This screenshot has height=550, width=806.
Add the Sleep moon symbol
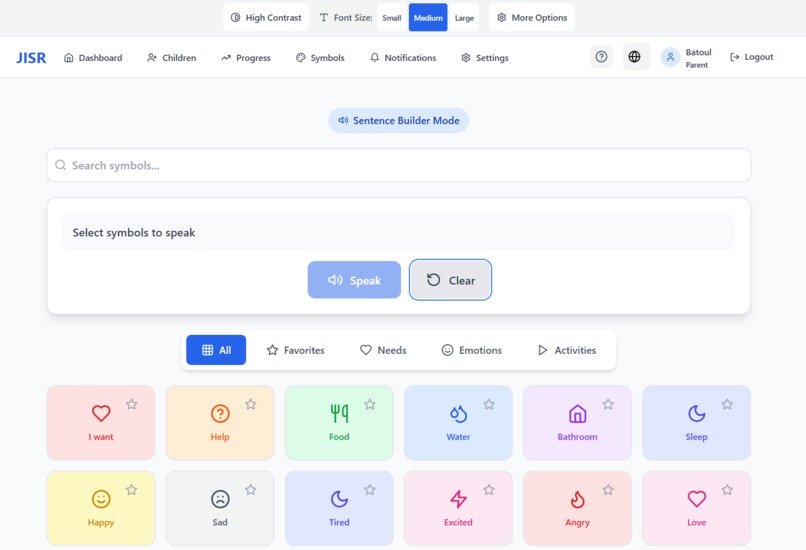coord(697,423)
